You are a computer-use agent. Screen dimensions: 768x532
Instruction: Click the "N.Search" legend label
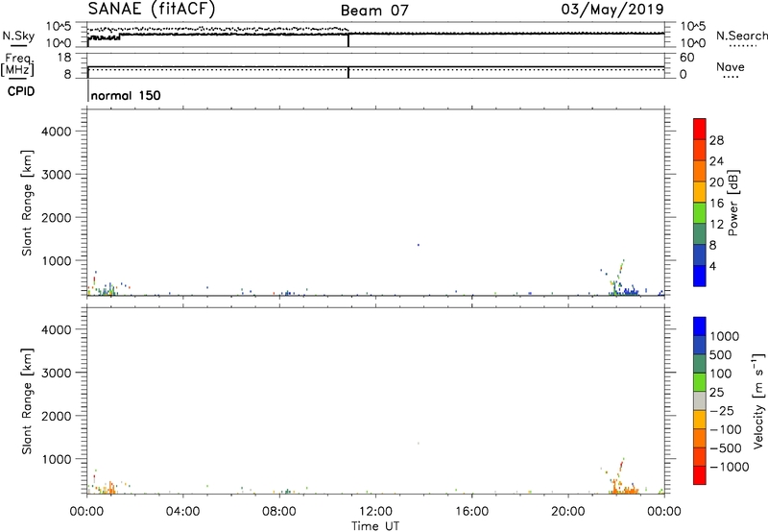point(741,36)
